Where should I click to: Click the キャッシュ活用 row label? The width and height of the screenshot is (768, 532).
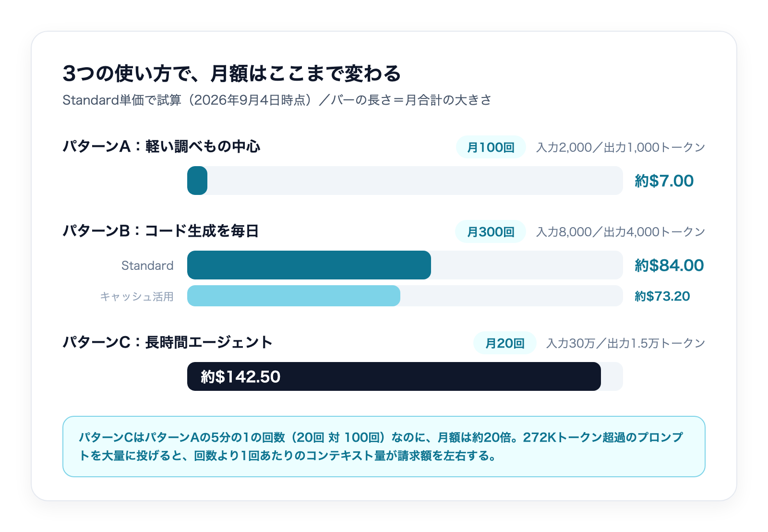point(137,297)
